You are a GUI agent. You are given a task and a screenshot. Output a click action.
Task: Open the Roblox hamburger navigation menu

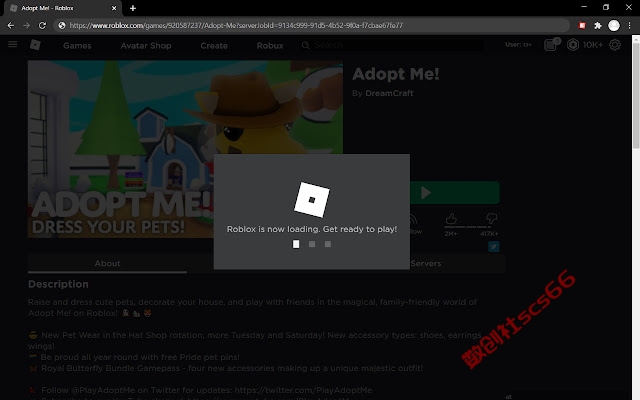click(13, 44)
